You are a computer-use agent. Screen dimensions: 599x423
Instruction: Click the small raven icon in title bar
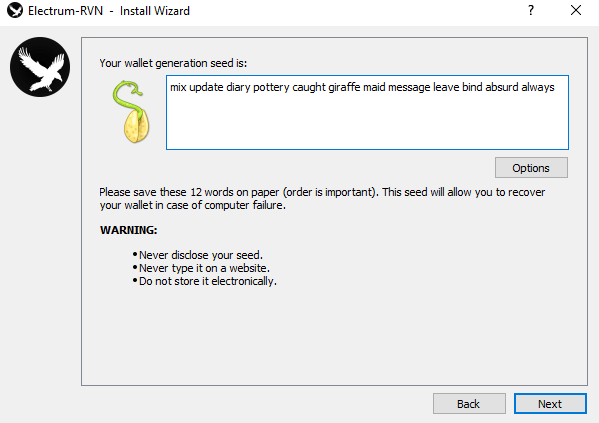coord(15,10)
